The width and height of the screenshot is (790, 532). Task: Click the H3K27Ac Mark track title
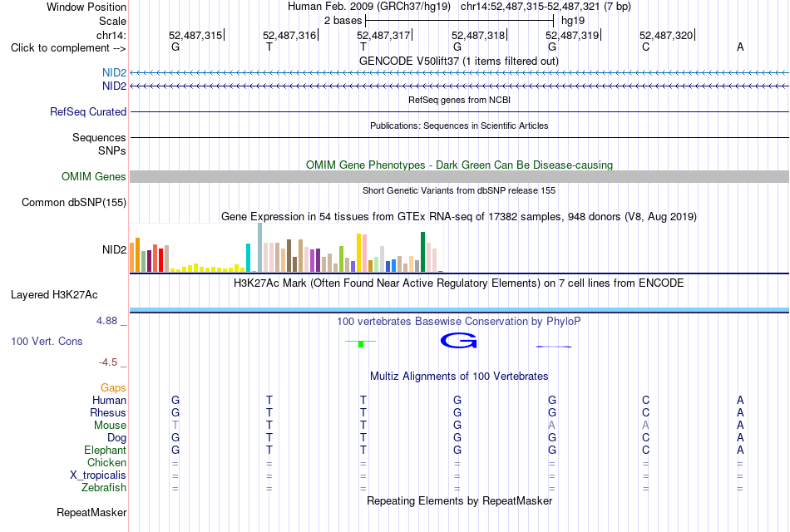tap(458, 283)
